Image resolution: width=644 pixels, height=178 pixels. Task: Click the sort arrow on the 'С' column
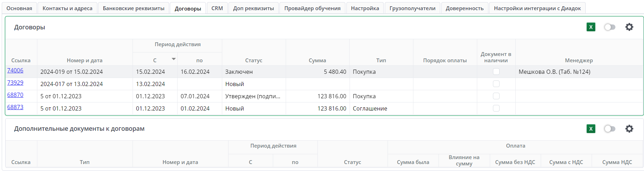(x=173, y=59)
